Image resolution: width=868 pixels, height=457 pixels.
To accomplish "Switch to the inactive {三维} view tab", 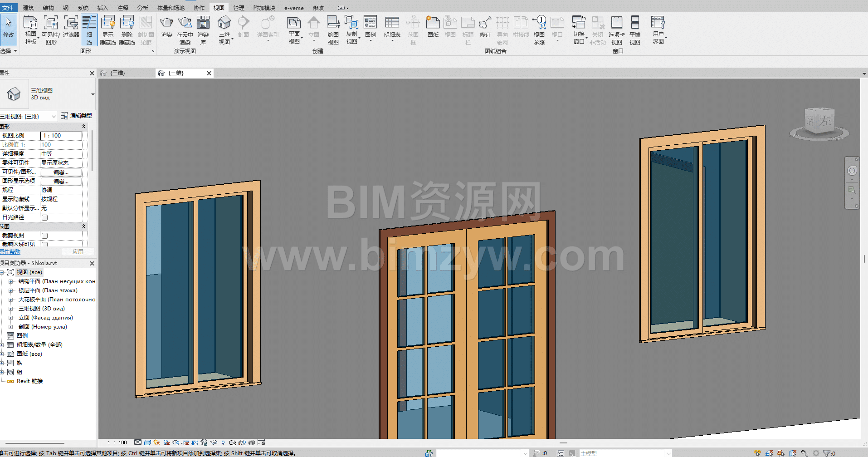I will (118, 73).
